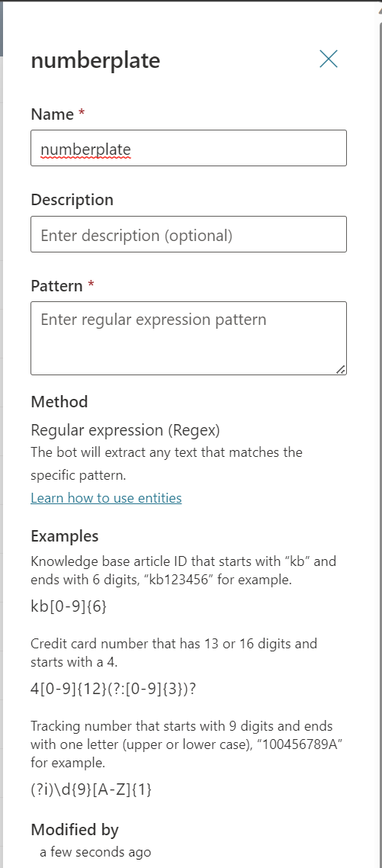This screenshot has width=382, height=868.
Task: Click the (?i)\d{9}[A-Z]{1} tracking pattern
Action: point(91,789)
